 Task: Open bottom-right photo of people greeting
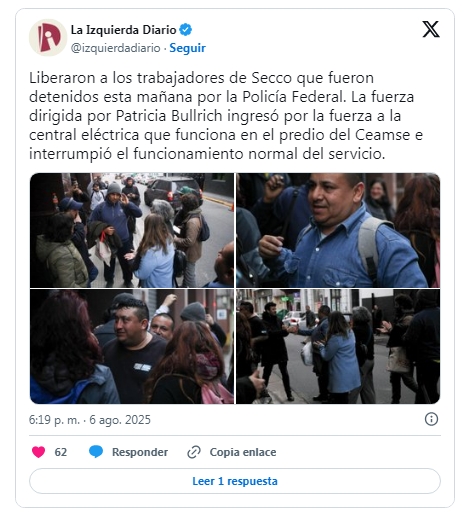coord(338,346)
